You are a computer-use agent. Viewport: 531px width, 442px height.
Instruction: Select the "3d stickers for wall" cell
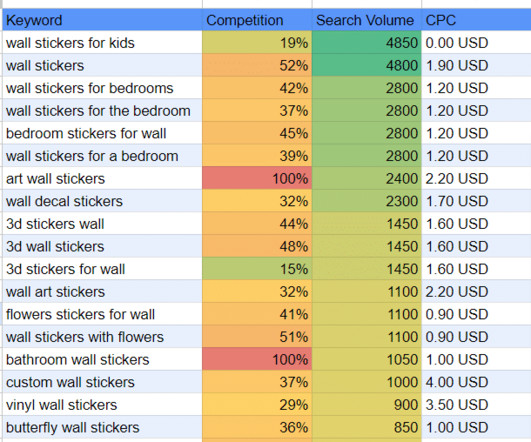click(x=102, y=269)
